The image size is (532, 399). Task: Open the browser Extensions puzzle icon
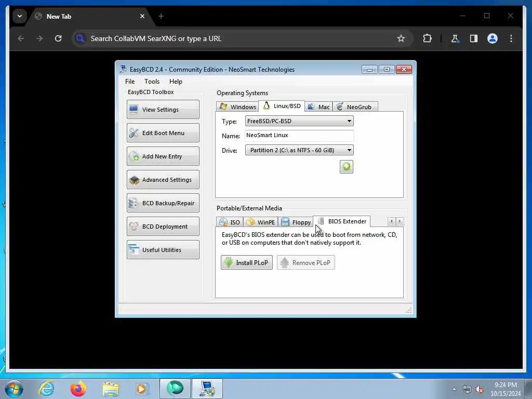pos(427,38)
